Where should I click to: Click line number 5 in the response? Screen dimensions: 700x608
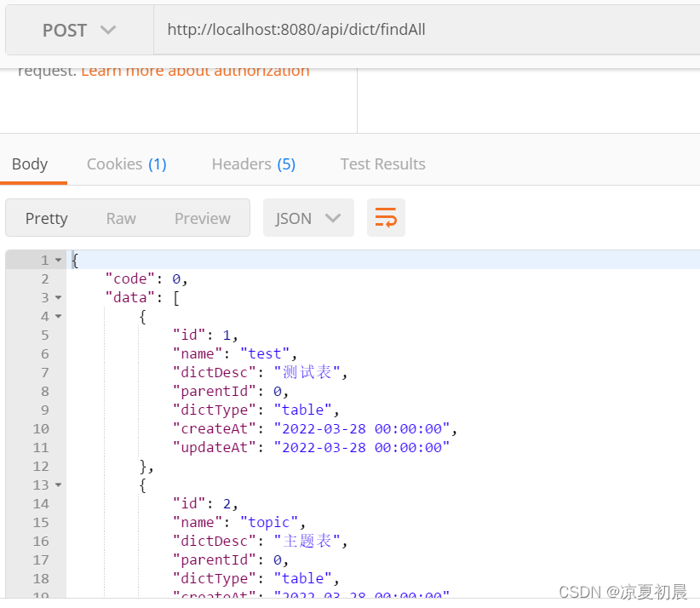pyautogui.click(x=44, y=335)
